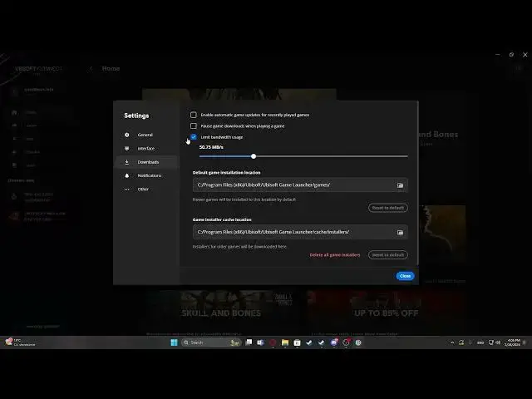Switch to General settings tab
The image size is (532, 399).
click(146, 135)
